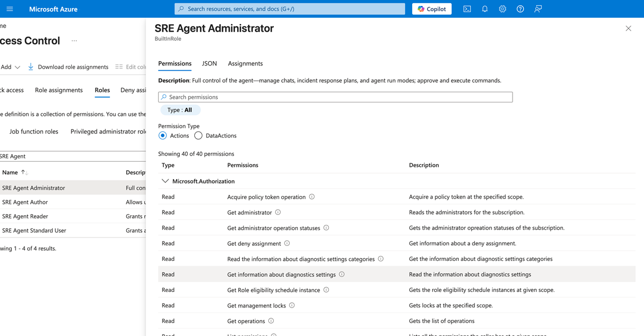Select Job function roles tab
The width and height of the screenshot is (644, 336).
(34, 132)
